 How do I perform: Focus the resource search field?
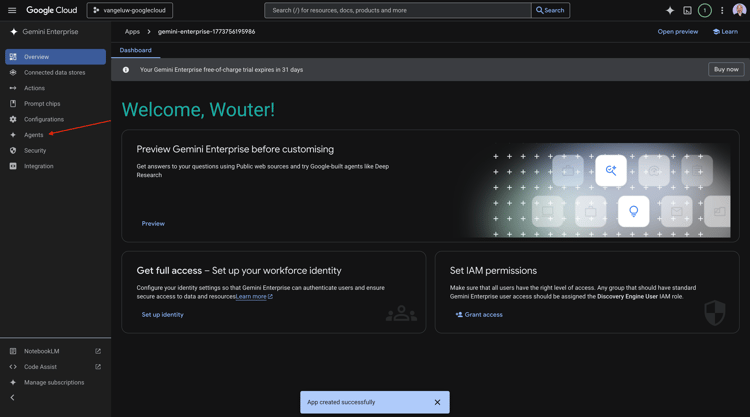[398, 10]
